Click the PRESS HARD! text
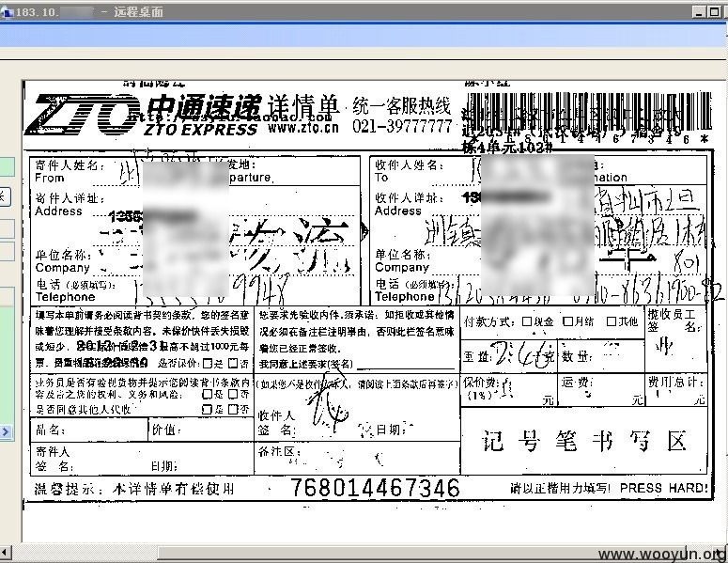The height and width of the screenshot is (563, 728). 663,488
